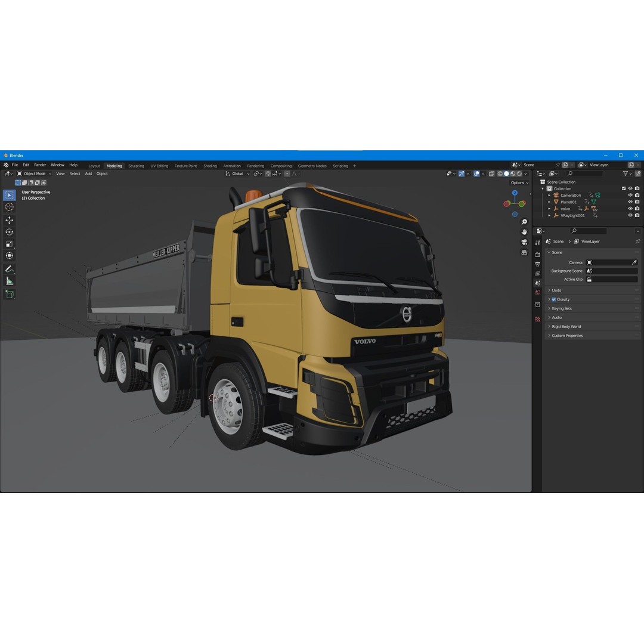Pin the properties editor context
The height and width of the screenshot is (644, 644).
(637, 241)
